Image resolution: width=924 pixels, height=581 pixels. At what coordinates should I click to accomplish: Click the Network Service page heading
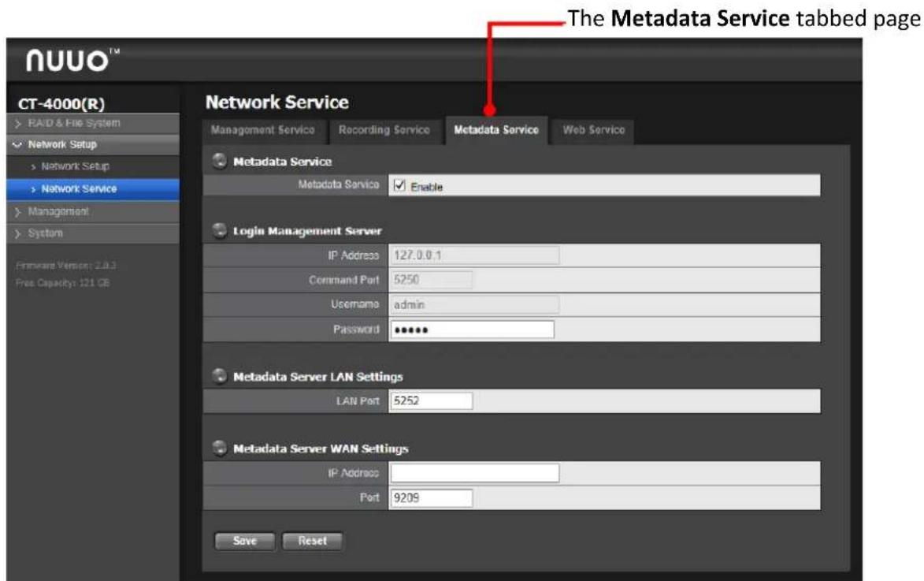[x=277, y=102]
